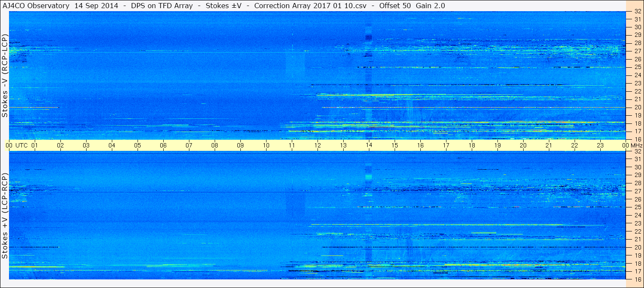644x288 pixels.
Task: Click the "AJ4CO Observatory" title text
Action: click(x=36, y=6)
